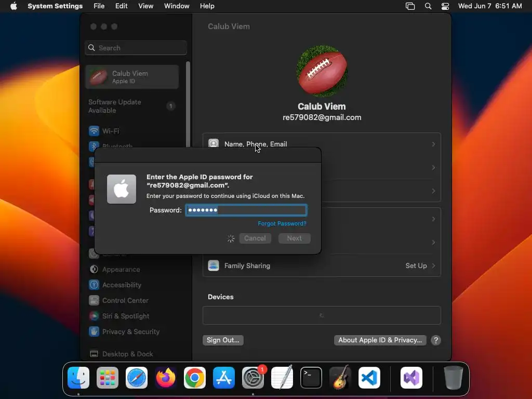Open the Help menu
The height and width of the screenshot is (399, 532).
point(207,6)
